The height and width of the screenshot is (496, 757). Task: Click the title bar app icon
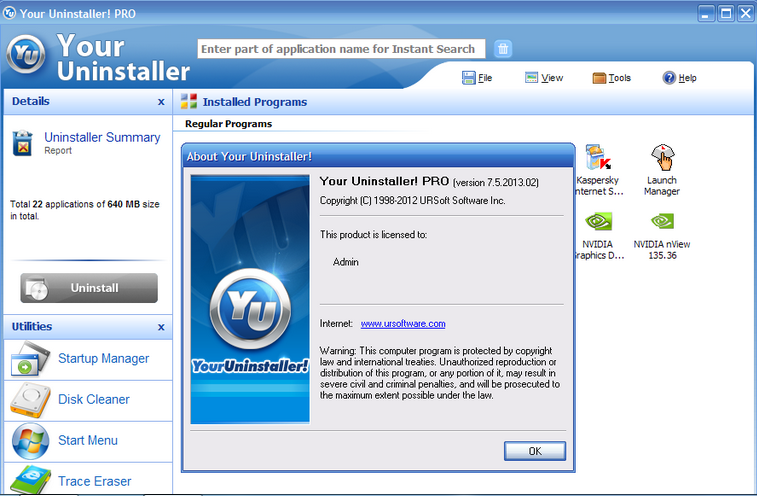coord(9,13)
